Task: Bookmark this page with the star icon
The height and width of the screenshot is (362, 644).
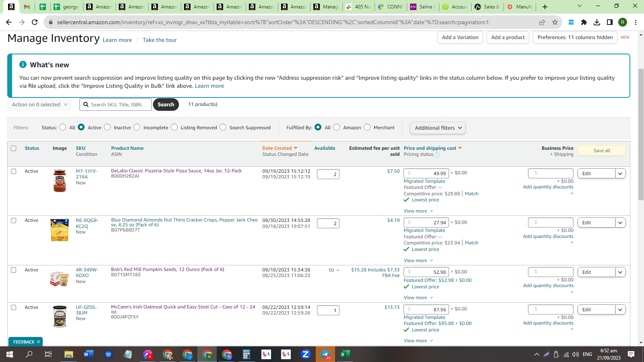Action: point(555,22)
